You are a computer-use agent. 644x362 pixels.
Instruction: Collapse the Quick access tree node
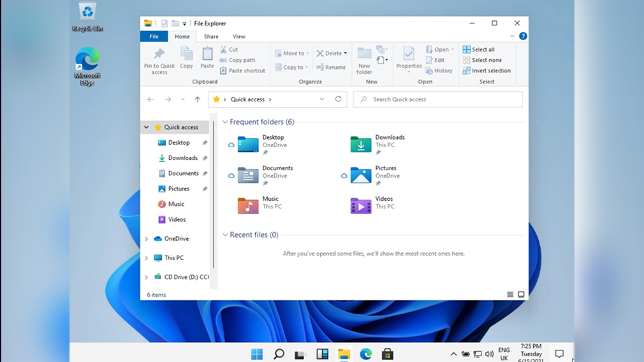[146, 127]
